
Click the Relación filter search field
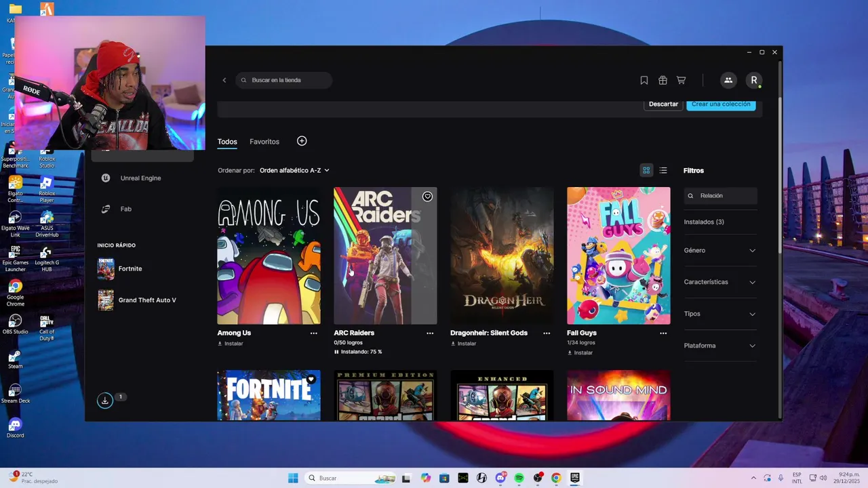click(x=720, y=196)
